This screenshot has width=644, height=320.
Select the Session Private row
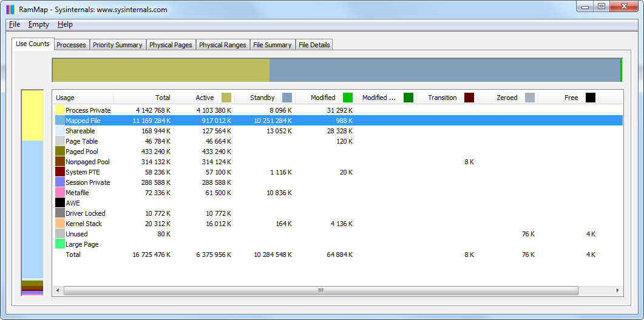[339, 182]
